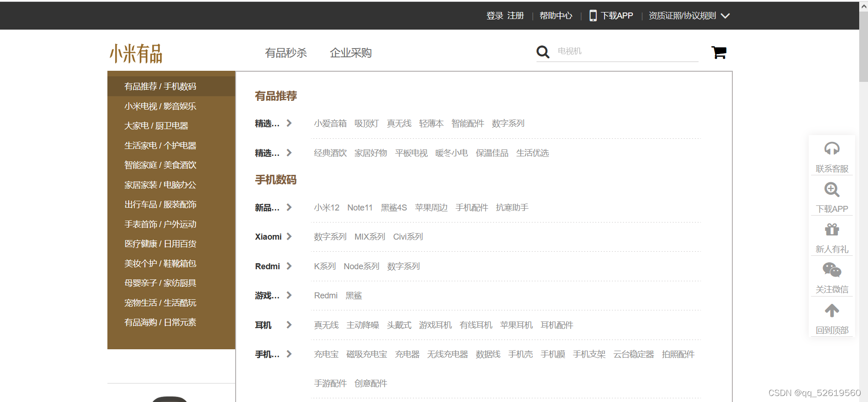Expand the Xiaomi row chevron

(289, 236)
